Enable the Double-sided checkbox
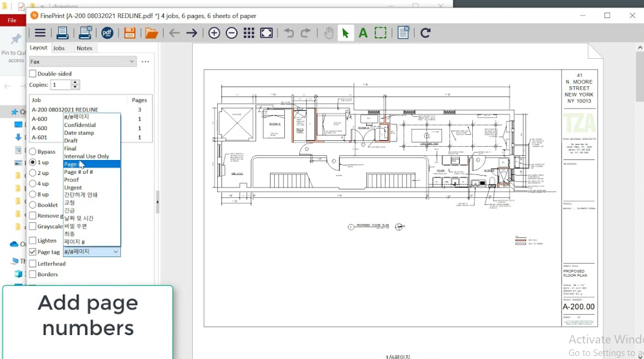This screenshot has width=644, height=359. (x=32, y=74)
